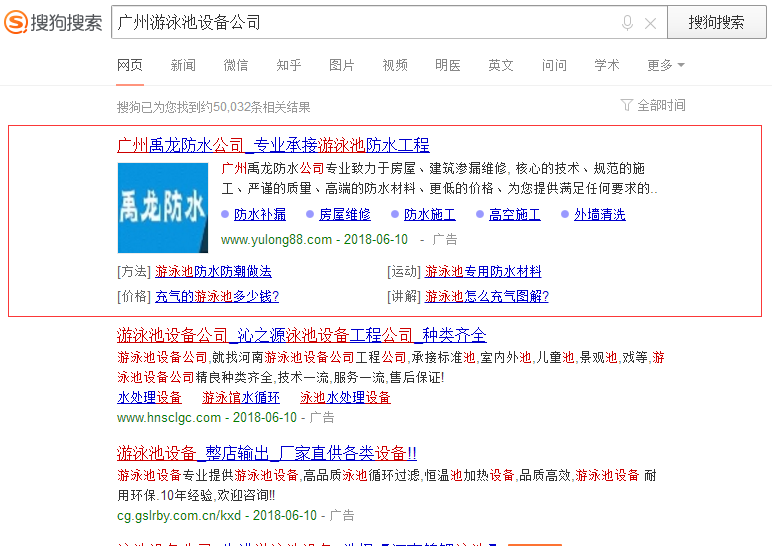Switch to the 学术 tab
The height and width of the screenshot is (546, 772).
pos(607,65)
